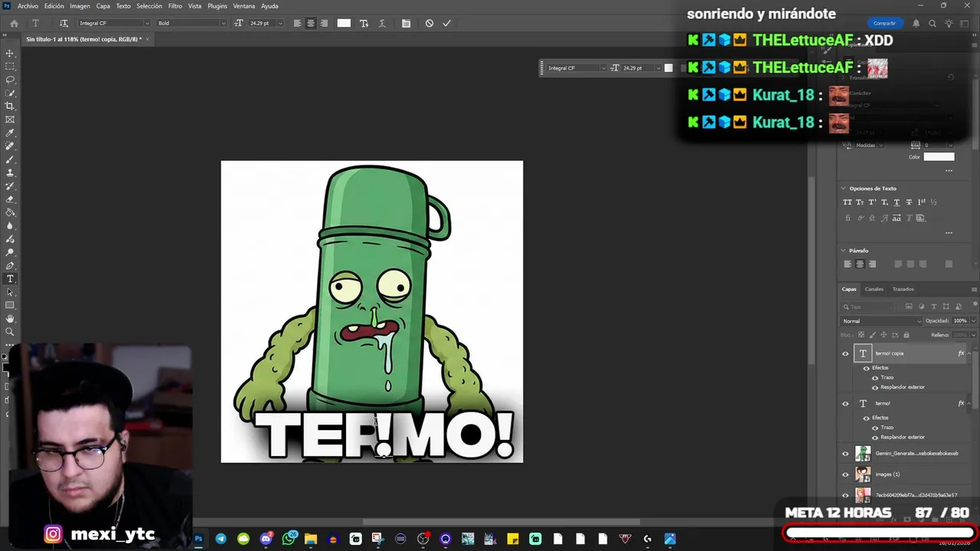Open floating bar font dropdown Integral CF
The width and height of the screenshot is (980, 551).
pyautogui.click(x=577, y=68)
